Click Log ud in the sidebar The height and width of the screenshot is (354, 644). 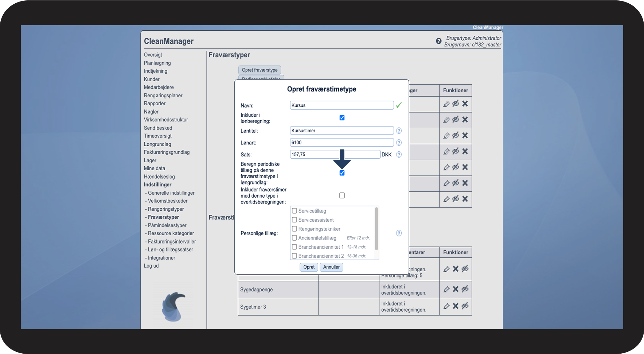coord(151,266)
